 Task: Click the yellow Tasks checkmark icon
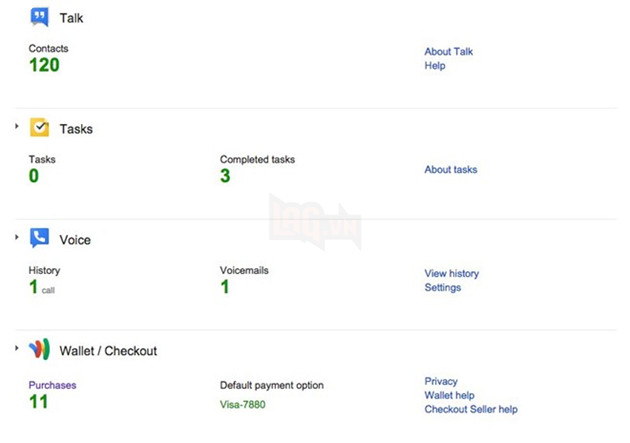(x=39, y=128)
